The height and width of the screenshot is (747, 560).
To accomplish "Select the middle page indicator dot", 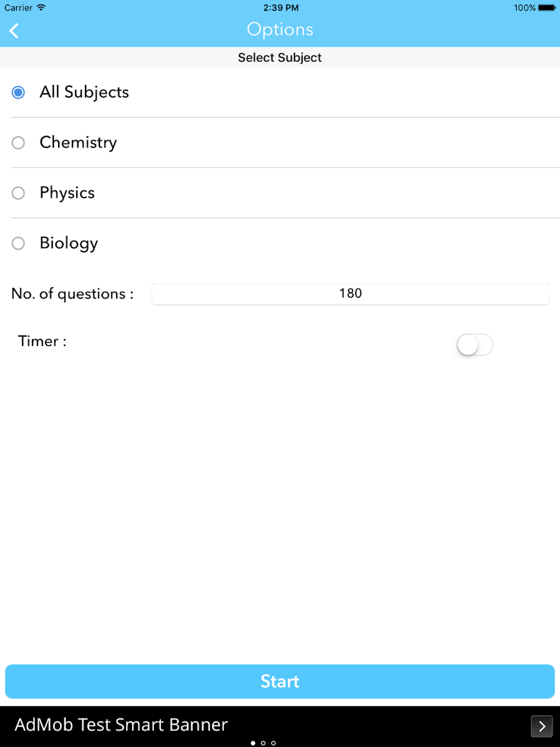I will (x=263, y=743).
